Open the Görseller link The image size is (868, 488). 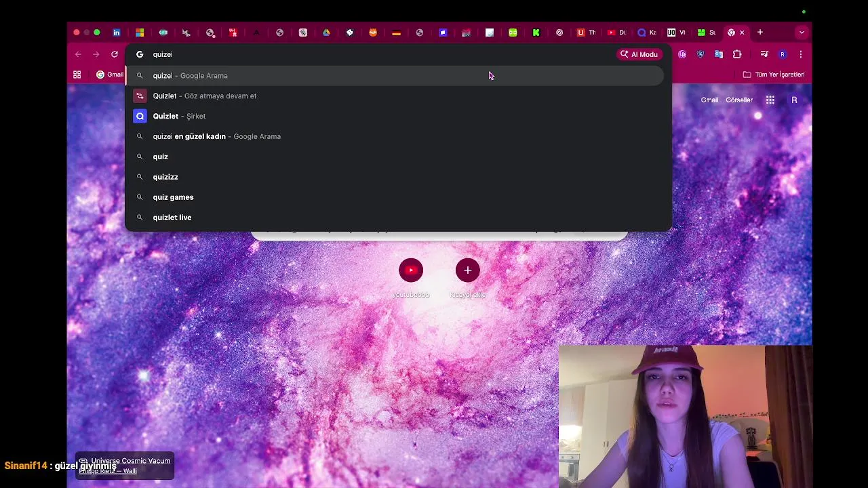[739, 100]
